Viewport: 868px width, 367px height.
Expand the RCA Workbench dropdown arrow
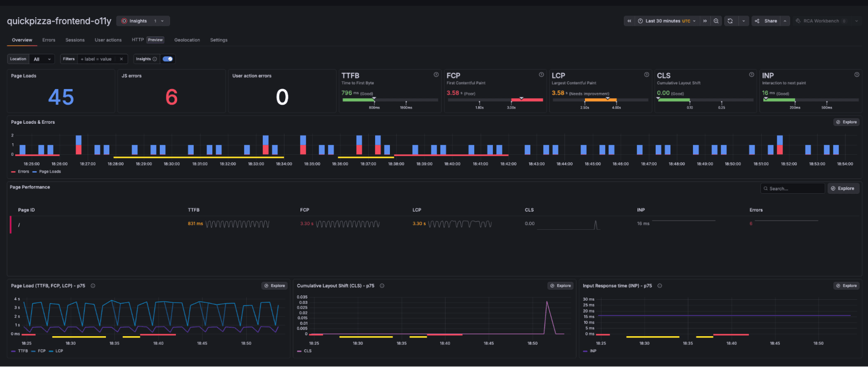857,21
